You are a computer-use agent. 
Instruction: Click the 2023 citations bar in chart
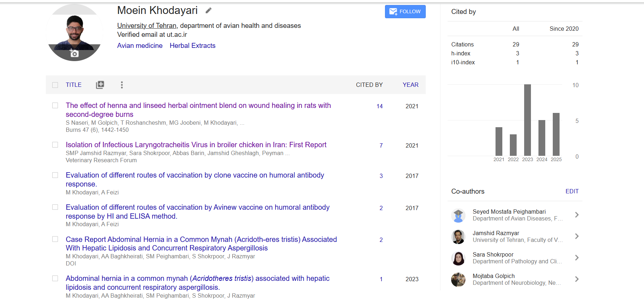[x=527, y=120]
